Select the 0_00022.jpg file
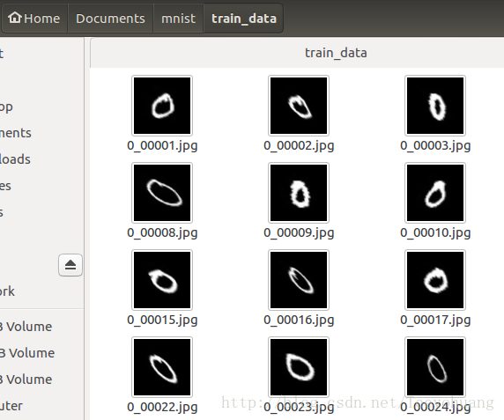This screenshot has width=504, height=420. coord(162,367)
